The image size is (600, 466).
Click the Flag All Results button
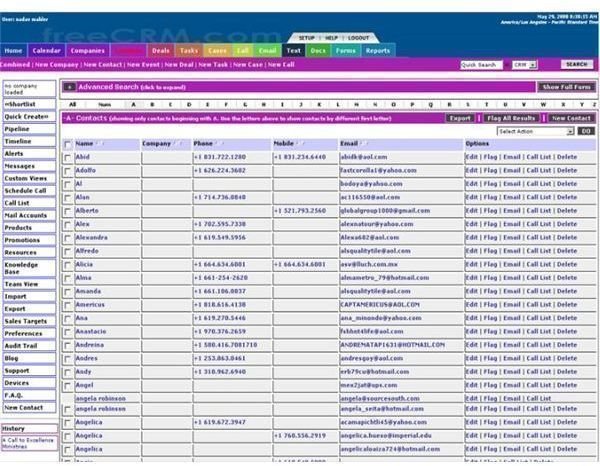pyautogui.click(x=511, y=118)
